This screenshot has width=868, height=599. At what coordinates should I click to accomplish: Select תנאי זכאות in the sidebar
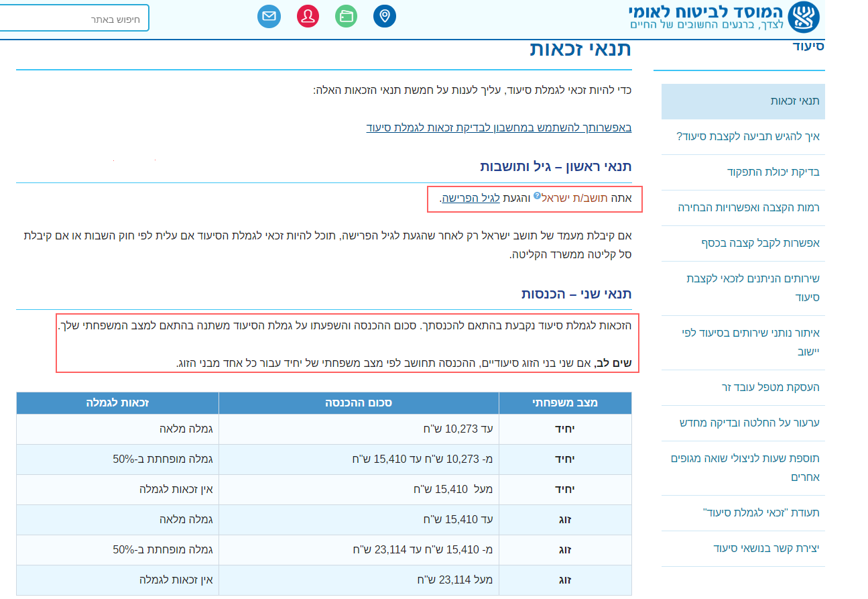click(743, 101)
